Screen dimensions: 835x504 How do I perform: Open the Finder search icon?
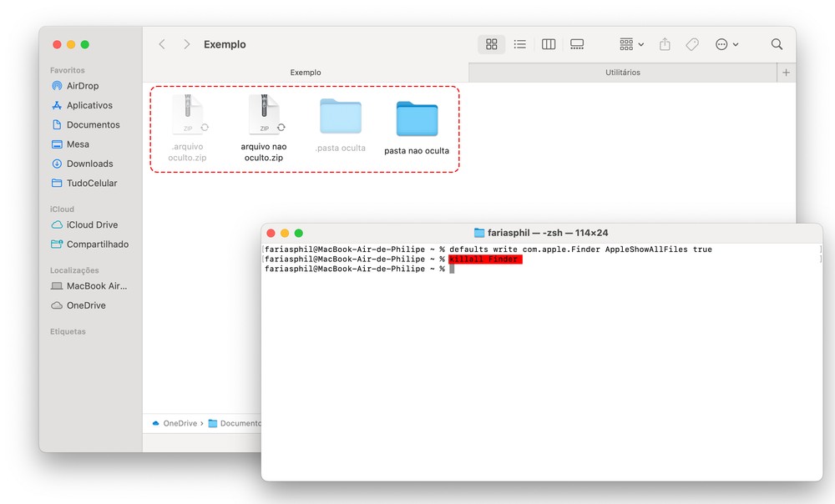tap(777, 44)
